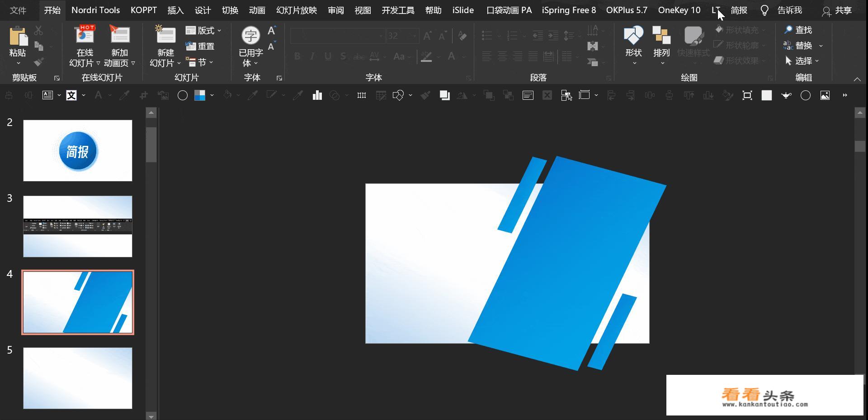868x420 pixels.
Task: Open the 简报 tab
Action: point(739,10)
